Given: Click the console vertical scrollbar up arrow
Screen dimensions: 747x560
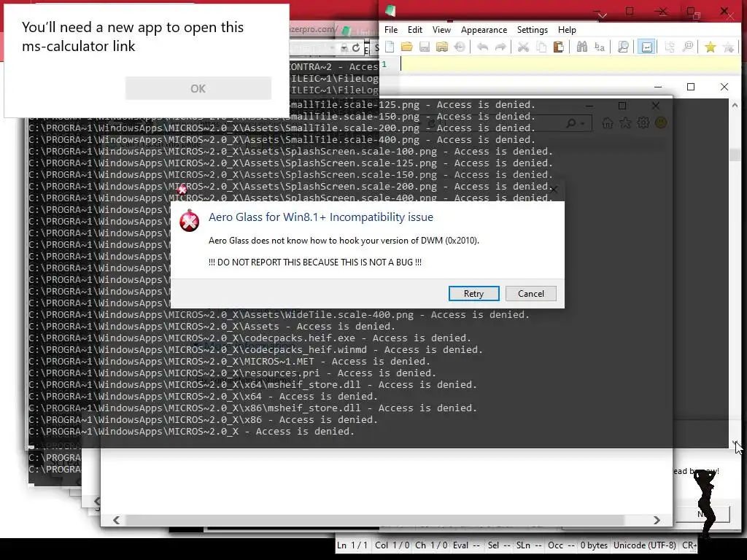Looking at the screenshot, I should coord(735,105).
